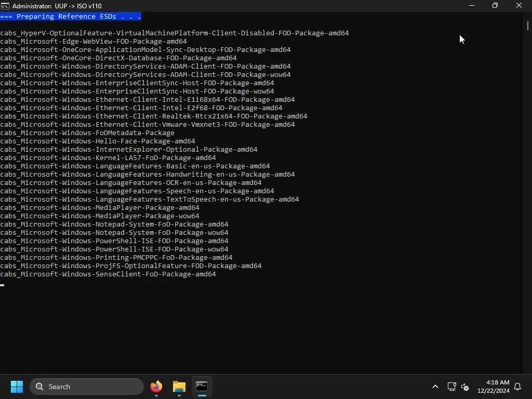
Task: Click DirectoryServices ADAM Client amd64 line
Action: tap(145, 66)
